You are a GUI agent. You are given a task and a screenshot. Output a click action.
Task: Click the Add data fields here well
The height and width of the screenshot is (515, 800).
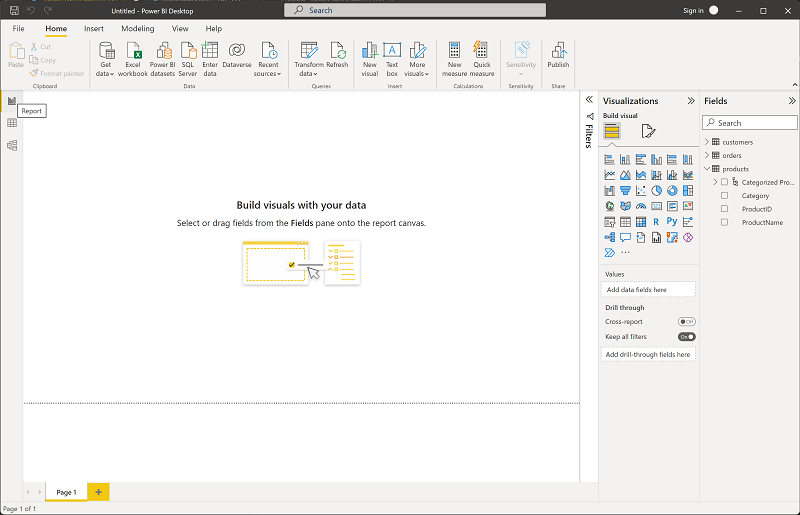point(648,289)
